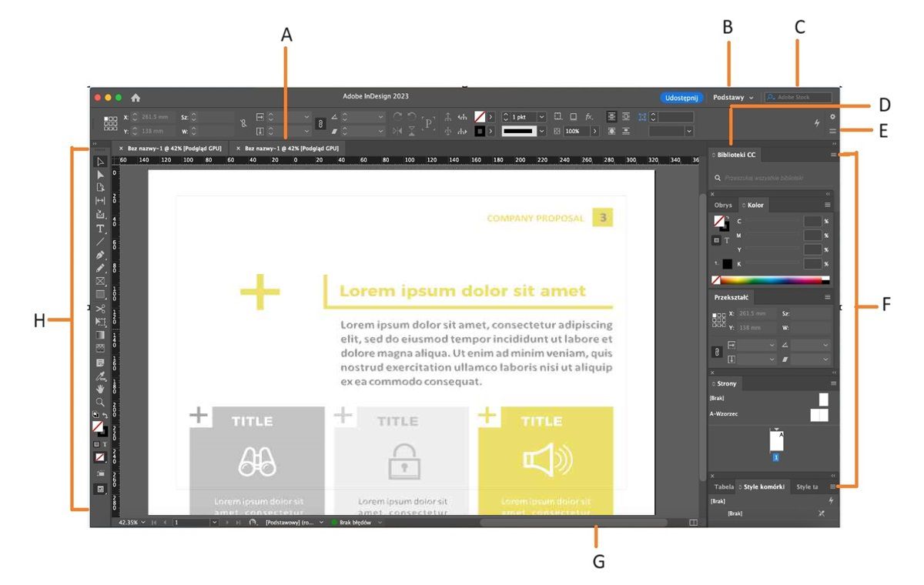Click the Biblioteki CC library search field
Screen dimensions: 924x585
pyautogui.click(x=772, y=178)
